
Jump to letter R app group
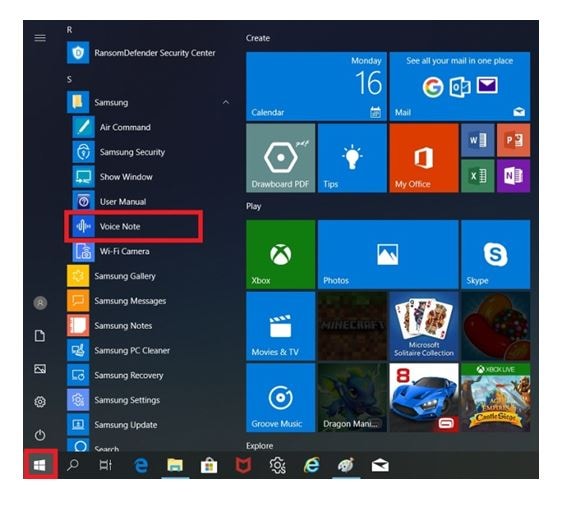(x=69, y=30)
